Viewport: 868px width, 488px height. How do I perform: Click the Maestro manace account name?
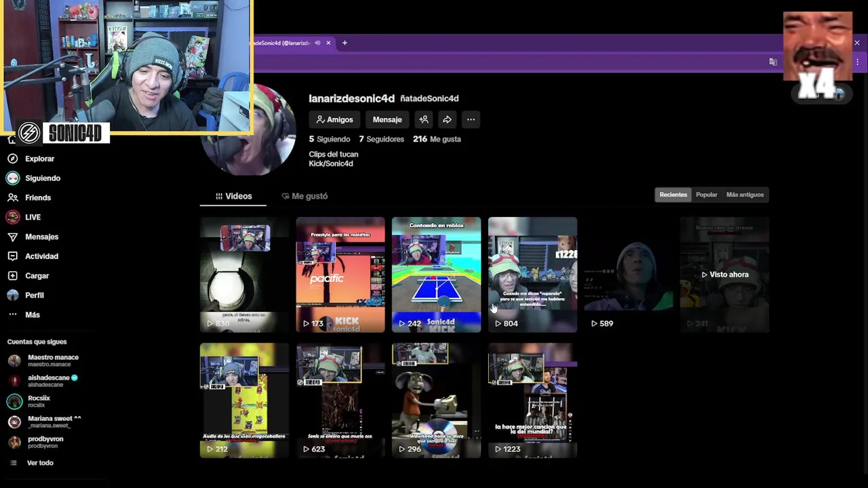pos(53,357)
